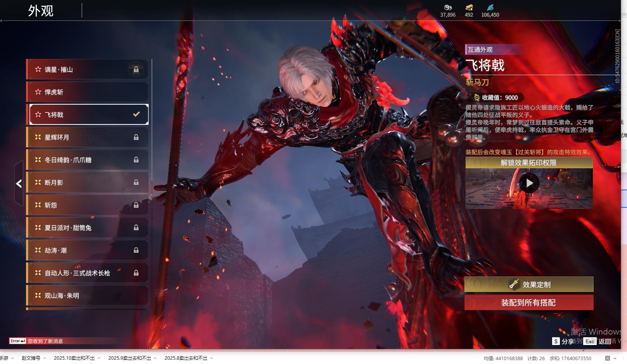Switch to the 2025.9卖出去和不出 sheet tab
The height and width of the screenshot is (364, 627).
tap(129, 358)
